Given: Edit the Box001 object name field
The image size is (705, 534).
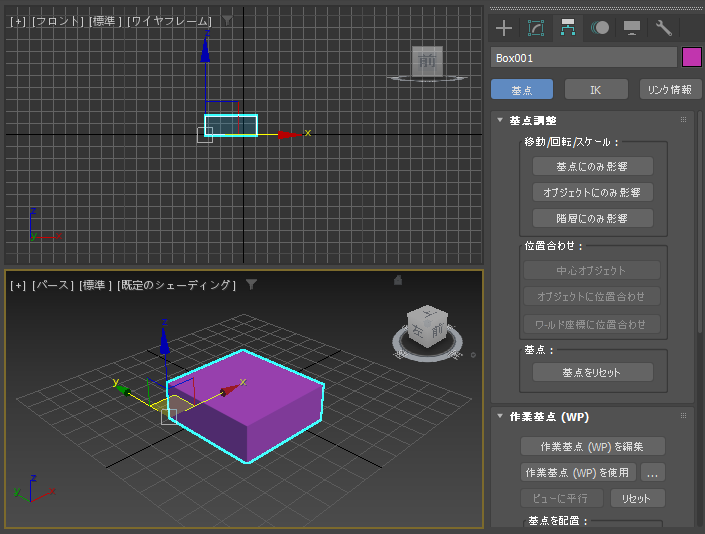Looking at the screenshot, I should (584, 58).
